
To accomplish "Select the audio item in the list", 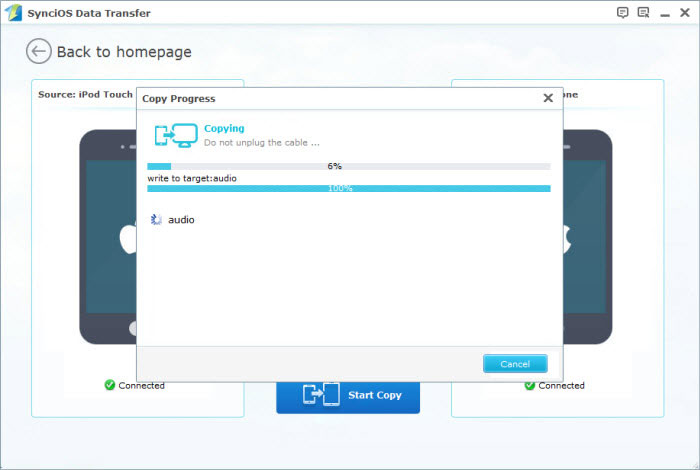I will (181, 220).
